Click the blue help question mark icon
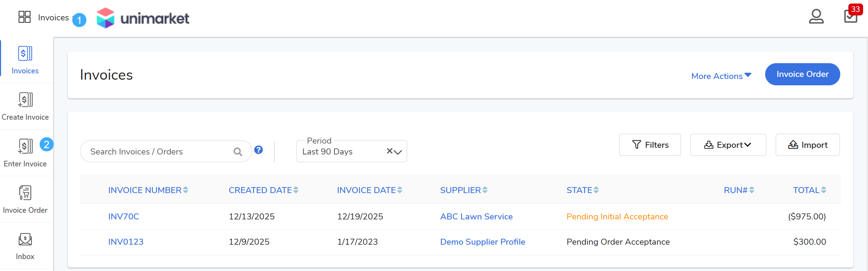This screenshot has width=868, height=271. pos(259,150)
